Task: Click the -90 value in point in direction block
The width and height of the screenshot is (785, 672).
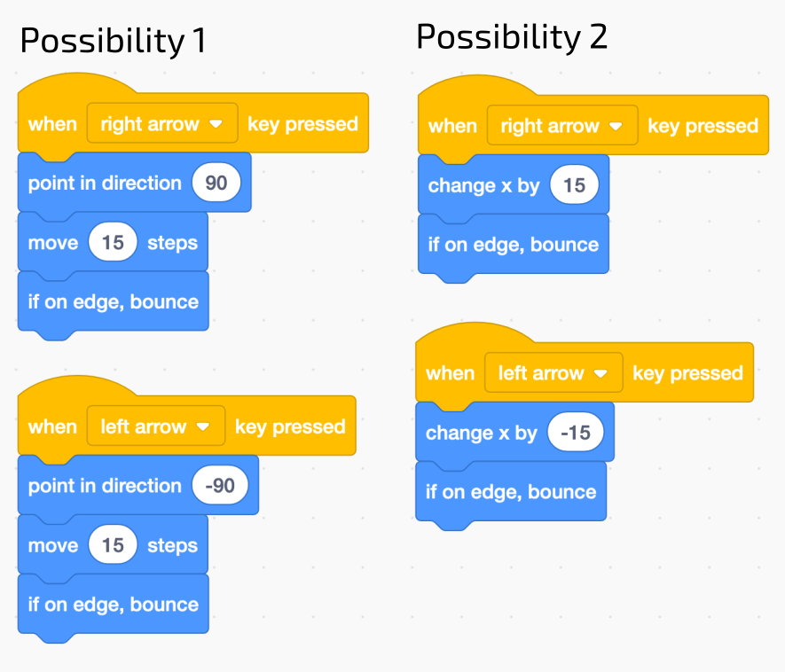Action: pyautogui.click(x=220, y=486)
